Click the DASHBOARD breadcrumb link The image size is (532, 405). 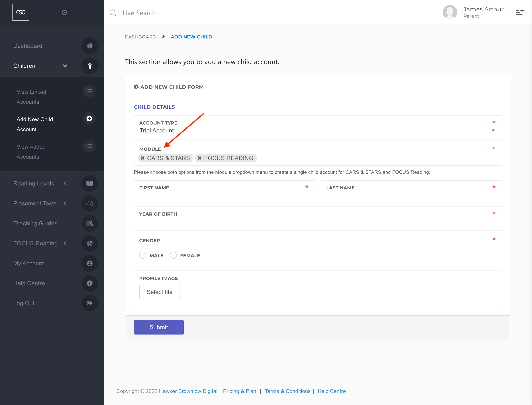click(140, 37)
